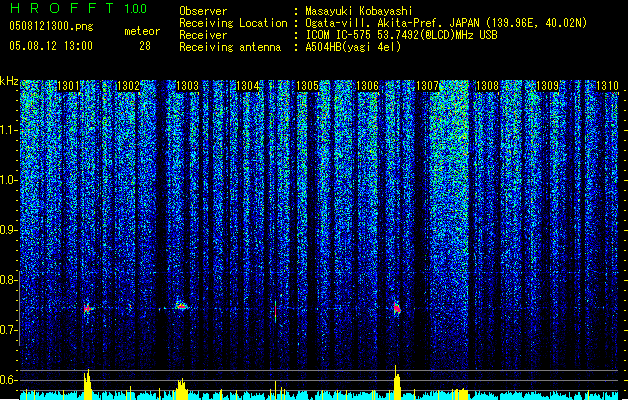The image size is (629, 400).
Task: Click the 'Receiving Location' field label
Action: 233,23
